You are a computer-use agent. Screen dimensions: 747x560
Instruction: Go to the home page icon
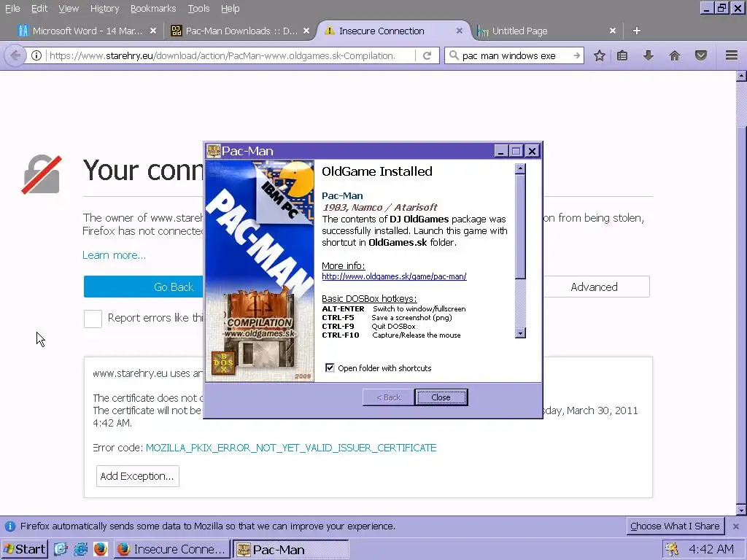[x=674, y=55]
